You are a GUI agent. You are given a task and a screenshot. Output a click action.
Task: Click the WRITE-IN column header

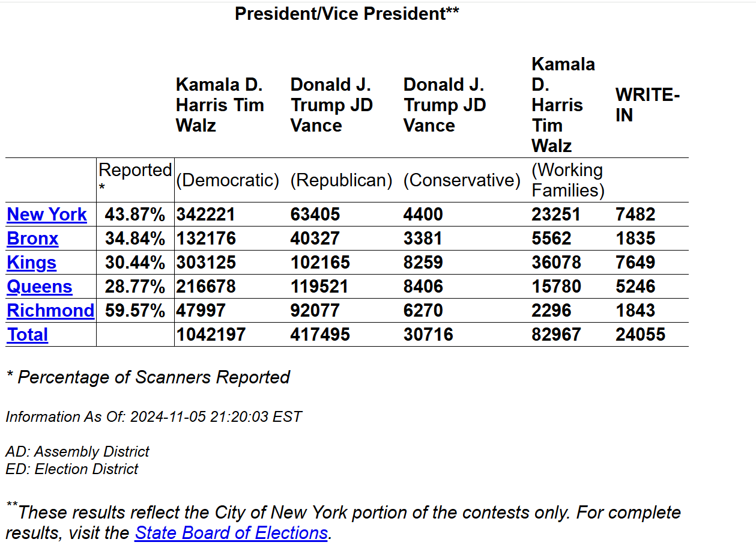[x=647, y=105]
